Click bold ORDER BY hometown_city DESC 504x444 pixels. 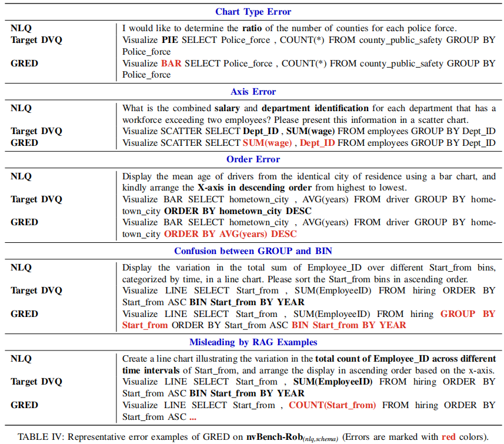tap(238, 211)
